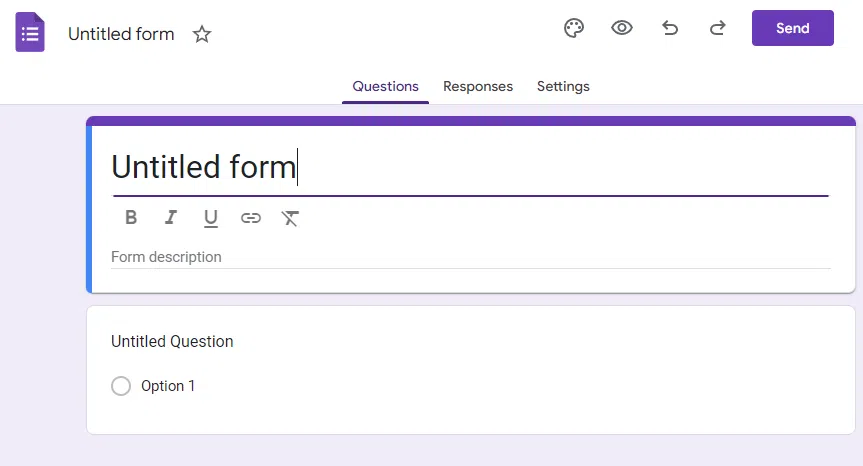This screenshot has width=863, height=466.
Task: Edit the Untitled Question text
Action: click(x=172, y=342)
